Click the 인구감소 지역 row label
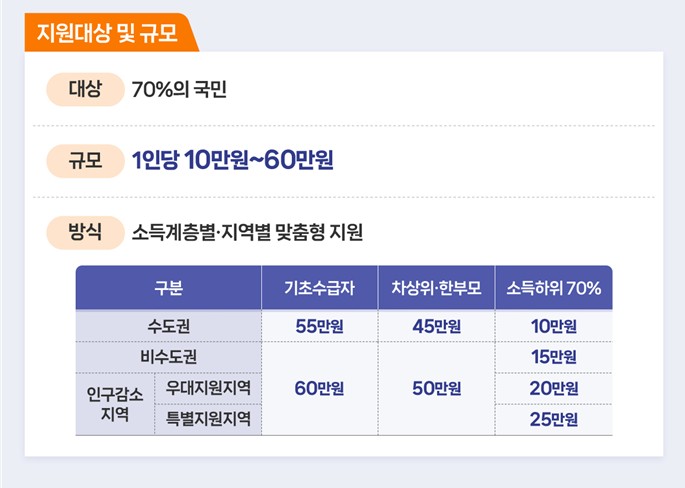This screenshot has height=488, width=685. click(x=115, y=404)
